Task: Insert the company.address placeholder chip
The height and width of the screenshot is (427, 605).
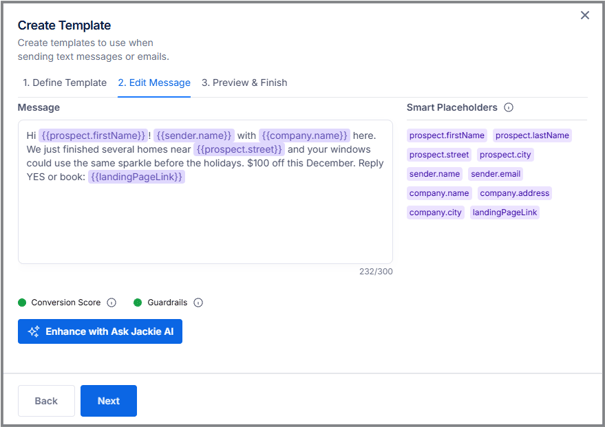Action: 514,193
